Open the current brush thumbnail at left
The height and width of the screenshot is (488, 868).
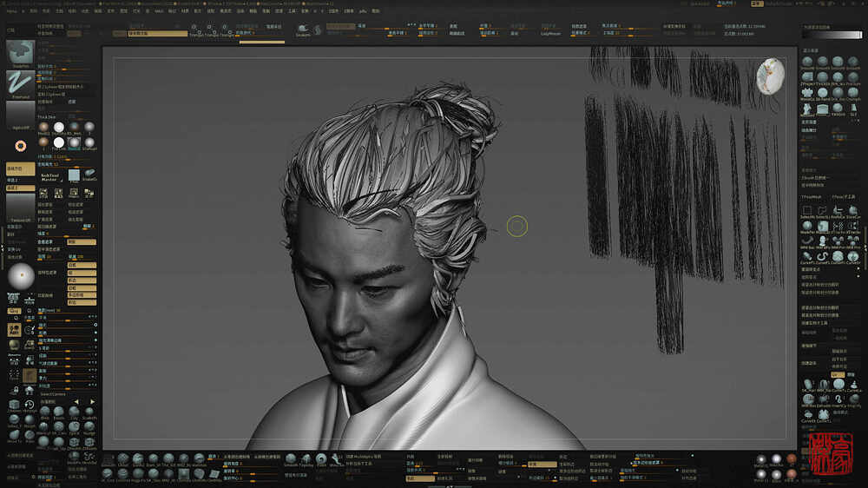point(21,53)
